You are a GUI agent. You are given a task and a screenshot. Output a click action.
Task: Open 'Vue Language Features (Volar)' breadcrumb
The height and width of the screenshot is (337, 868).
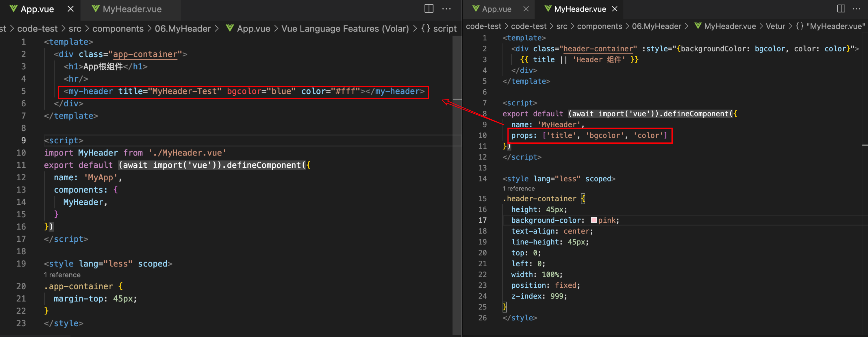point(345,29)
